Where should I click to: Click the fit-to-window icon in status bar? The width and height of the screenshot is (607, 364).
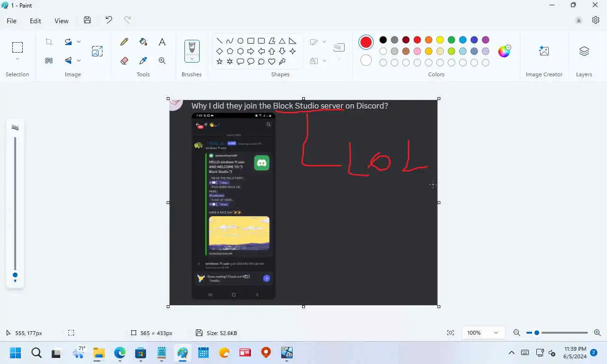[451, 333]
